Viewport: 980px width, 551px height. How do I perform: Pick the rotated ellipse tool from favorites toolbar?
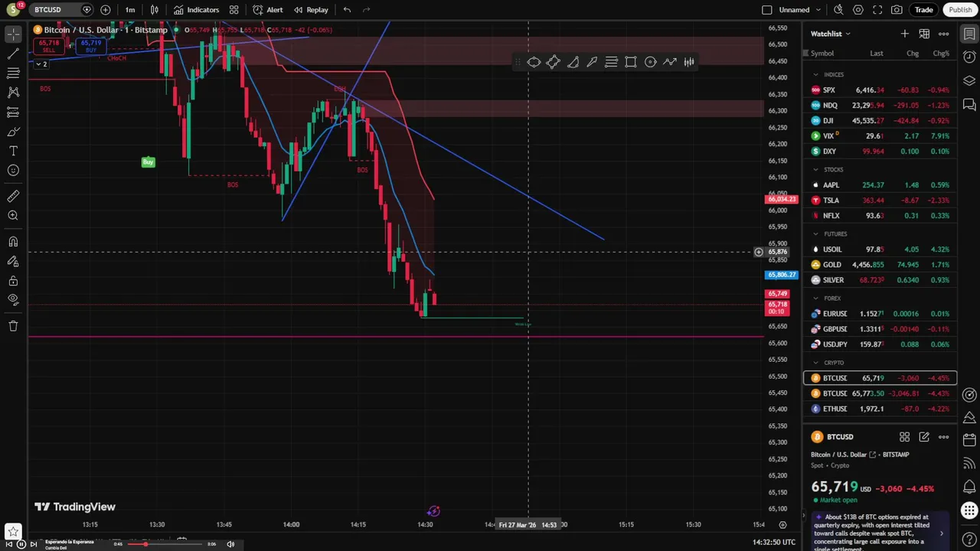[534, 62]
